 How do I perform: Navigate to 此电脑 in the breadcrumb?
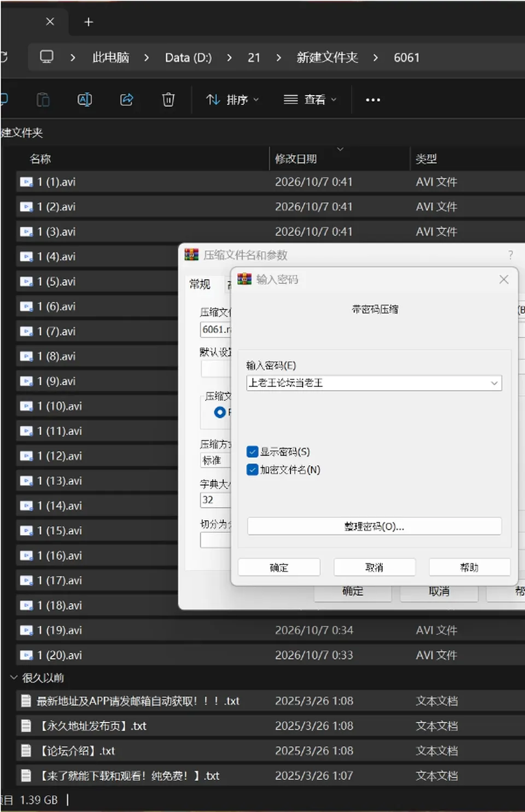(110, 57)
